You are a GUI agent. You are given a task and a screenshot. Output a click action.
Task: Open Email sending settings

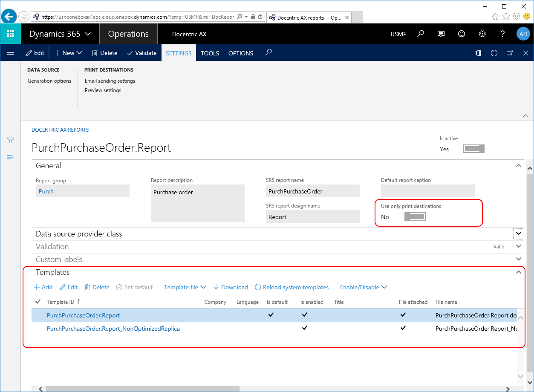110,81
